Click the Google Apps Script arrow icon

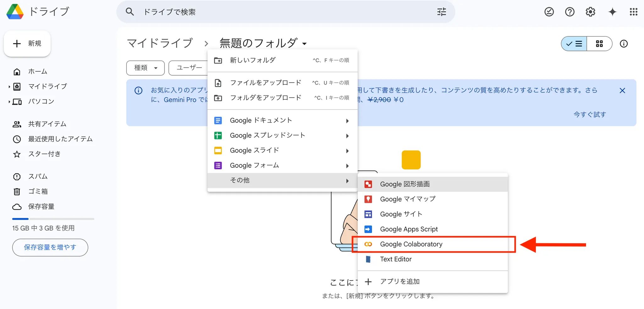click(368, 229)
